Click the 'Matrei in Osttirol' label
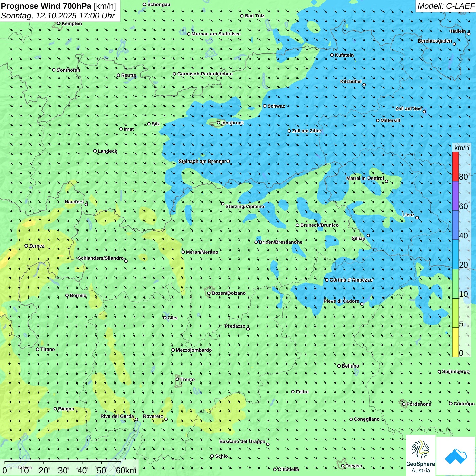The height and width of the screenshot is (476, 476). pos(365,178)
